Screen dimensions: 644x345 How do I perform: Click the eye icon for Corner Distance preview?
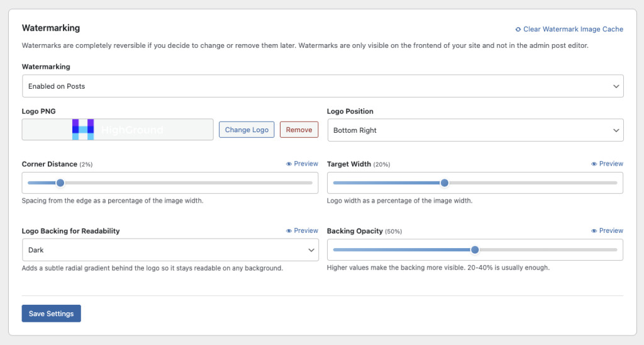click(x=289, y=164)
